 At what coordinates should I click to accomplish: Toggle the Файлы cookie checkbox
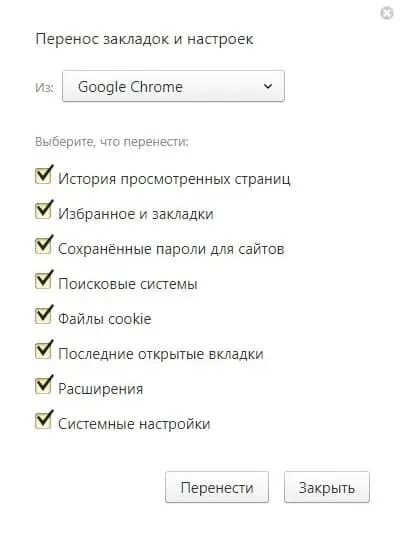coord(43,316)
